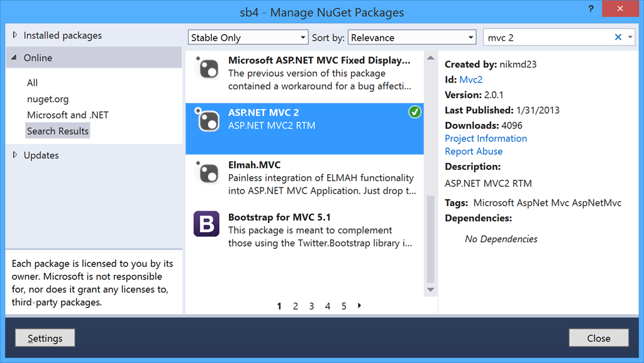Click the No Dependencies text
This screenshot has width=644, height=363.
[501, 239]
